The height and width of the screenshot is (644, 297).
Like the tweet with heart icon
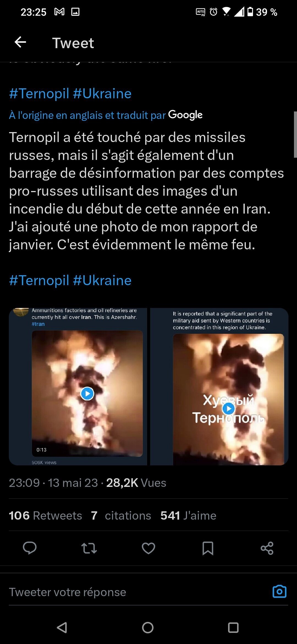tap(148, 548)
